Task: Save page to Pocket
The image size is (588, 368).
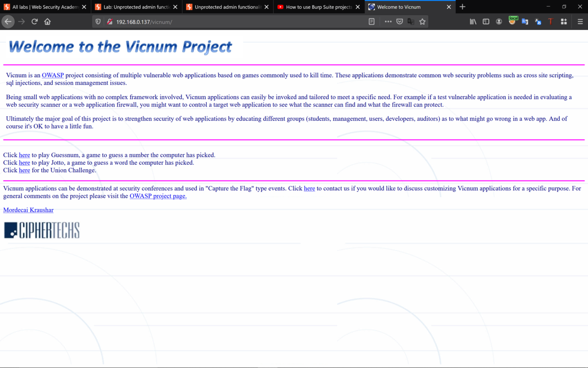Action: 399,22
